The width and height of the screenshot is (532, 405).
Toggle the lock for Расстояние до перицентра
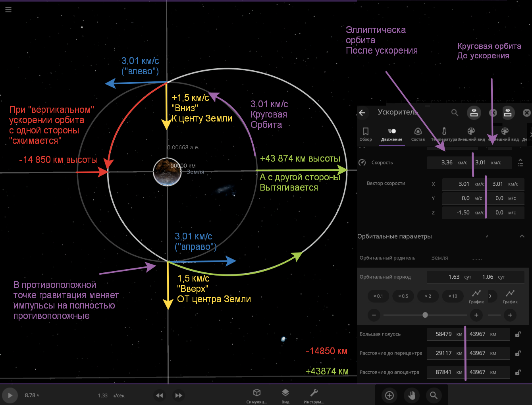(x=518, y=353)
